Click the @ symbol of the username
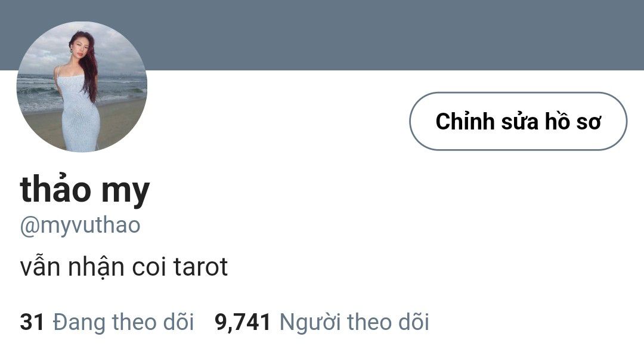The height and width of the screenshot is (358, 644). click(30, 226)
